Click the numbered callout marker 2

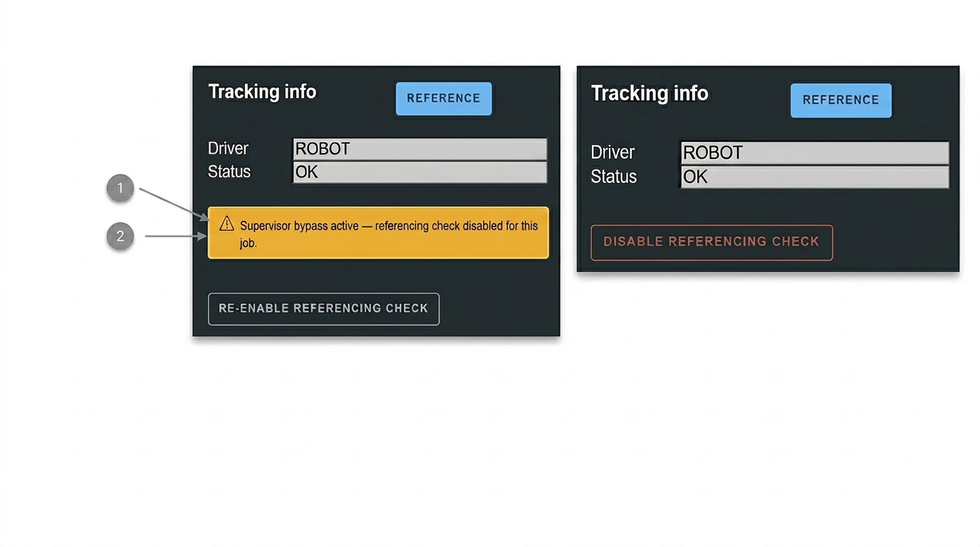(120, 236)
